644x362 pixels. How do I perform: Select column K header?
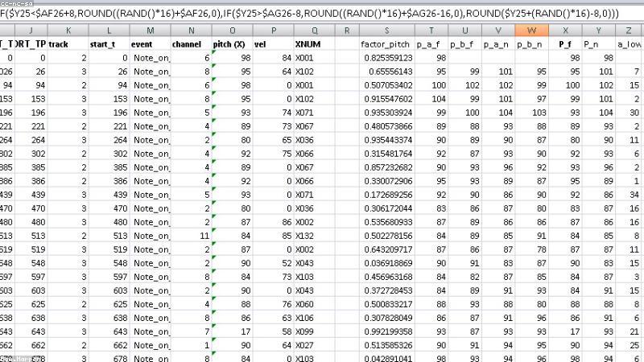68,31
